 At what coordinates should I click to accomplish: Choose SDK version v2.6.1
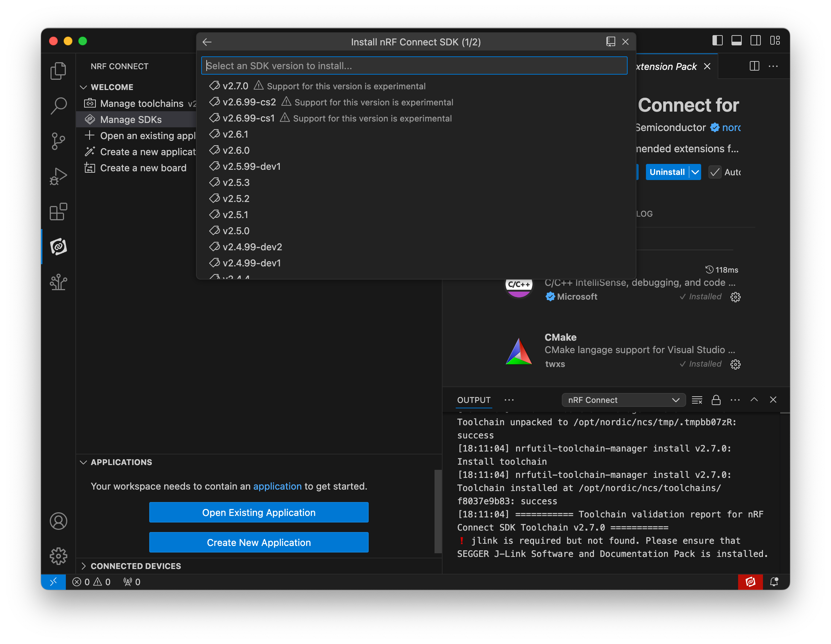415,134
